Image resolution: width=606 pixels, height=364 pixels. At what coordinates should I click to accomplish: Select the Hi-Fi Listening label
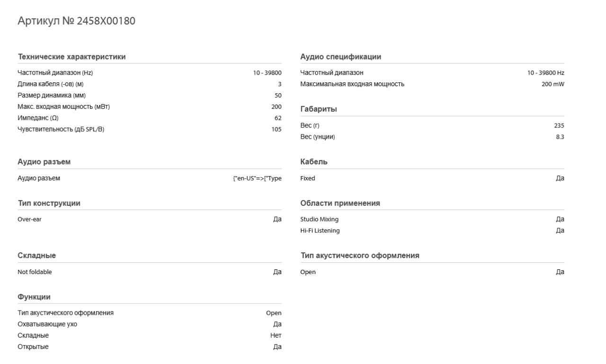tap(320, 231)
